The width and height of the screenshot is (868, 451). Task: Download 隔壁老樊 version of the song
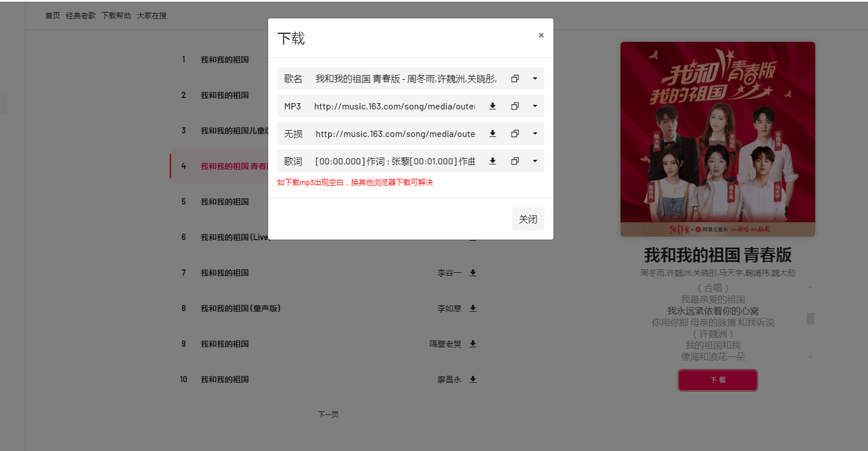point(473,344)
